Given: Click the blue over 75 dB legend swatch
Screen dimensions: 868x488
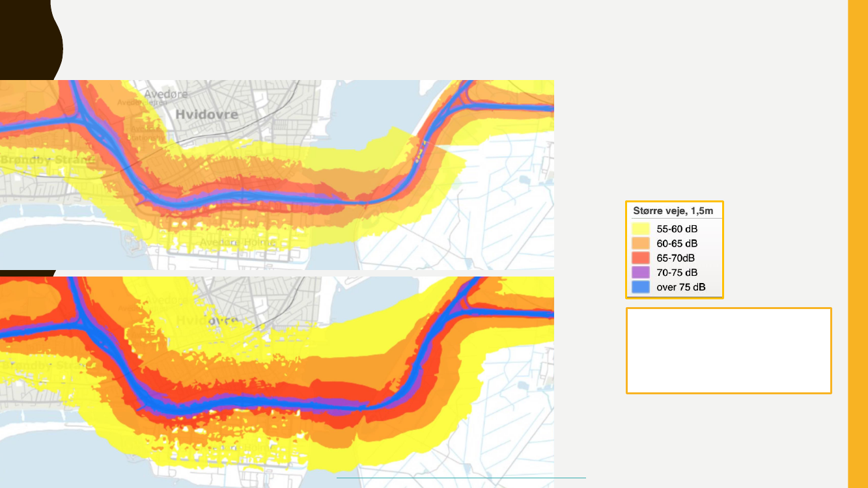Looking at the screenshot, I should [x=641, y=286].
